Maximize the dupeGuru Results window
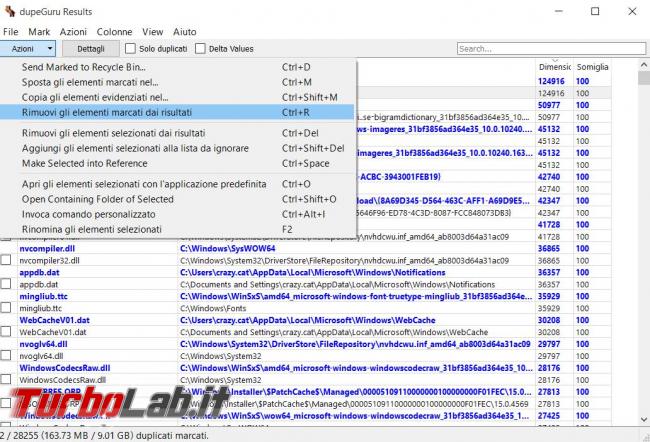 tap(595, 11)
